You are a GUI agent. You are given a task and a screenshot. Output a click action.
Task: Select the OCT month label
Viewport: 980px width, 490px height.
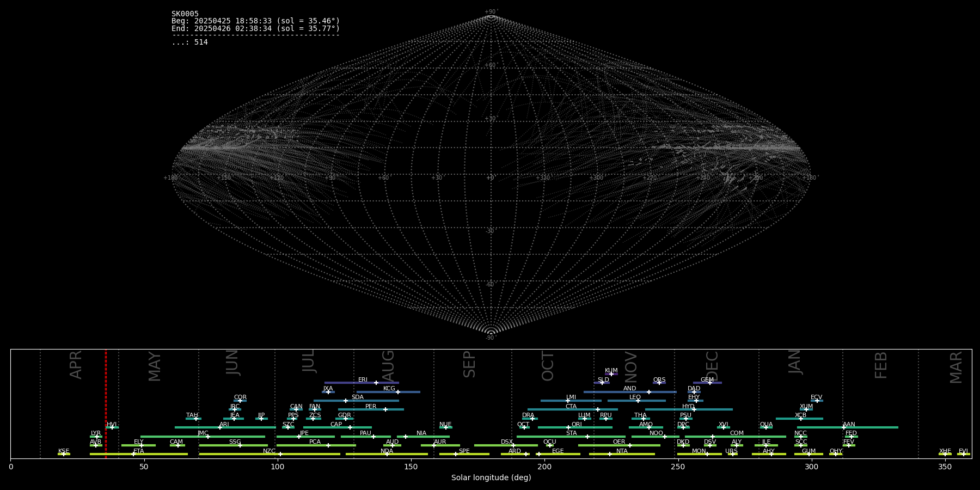coord(548,366)
